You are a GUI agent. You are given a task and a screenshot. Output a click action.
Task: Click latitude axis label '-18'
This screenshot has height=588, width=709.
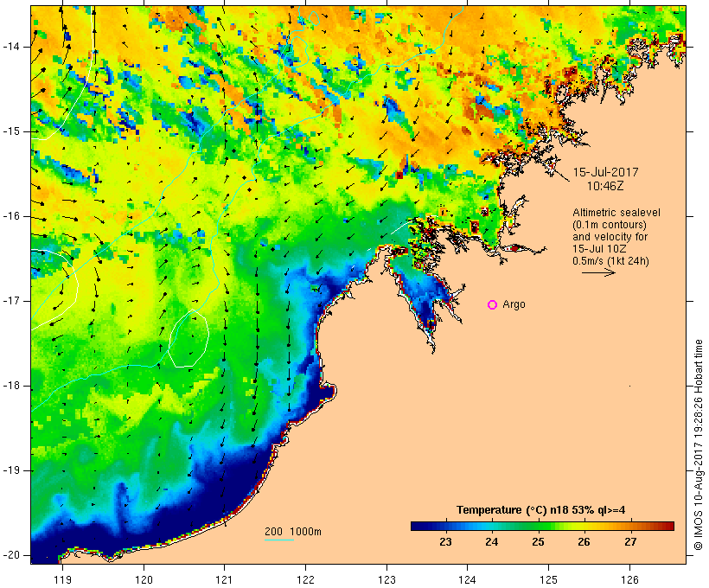[11, 386]
